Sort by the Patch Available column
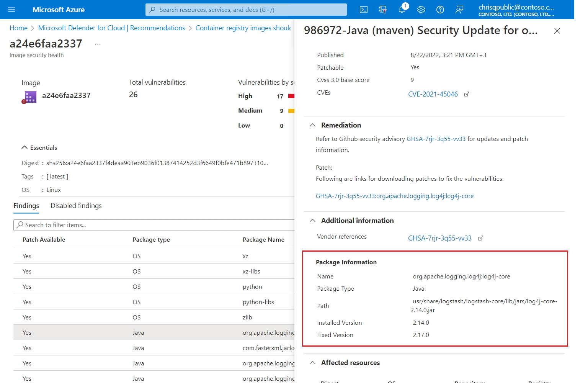 (x=44, y=240)
